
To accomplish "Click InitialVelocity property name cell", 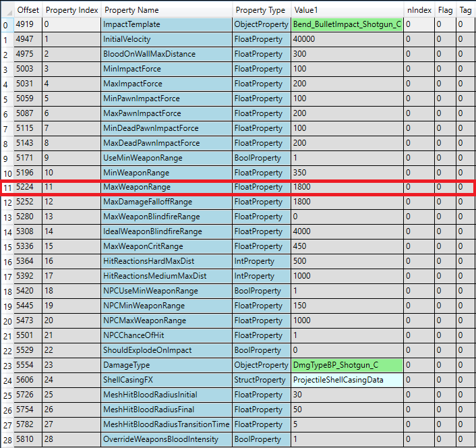I will 167,39.
